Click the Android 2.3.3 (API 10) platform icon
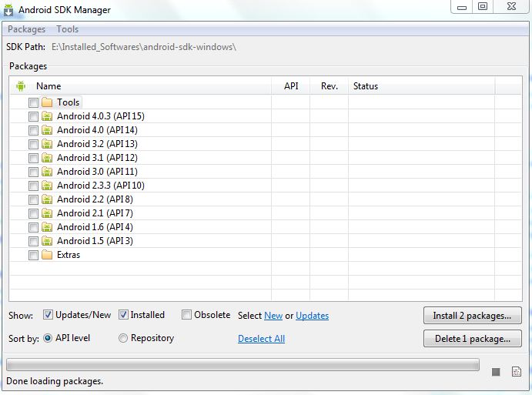The width and height of the screenshot is (532, 395). [47, 186]
